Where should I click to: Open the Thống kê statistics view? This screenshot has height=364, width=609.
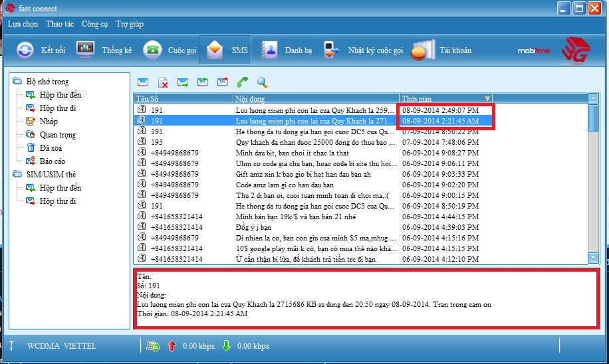(x=104, y=50)
